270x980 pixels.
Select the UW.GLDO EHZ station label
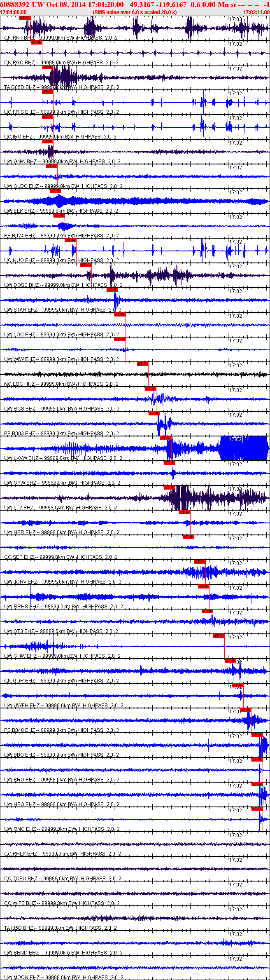tap(21, 186)
